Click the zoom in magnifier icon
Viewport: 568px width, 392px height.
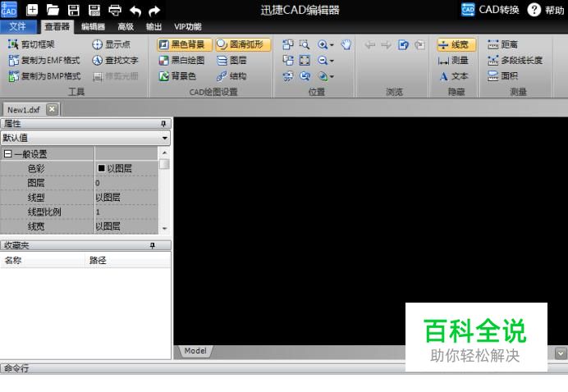pyautogui.click(x=322, y=44)
